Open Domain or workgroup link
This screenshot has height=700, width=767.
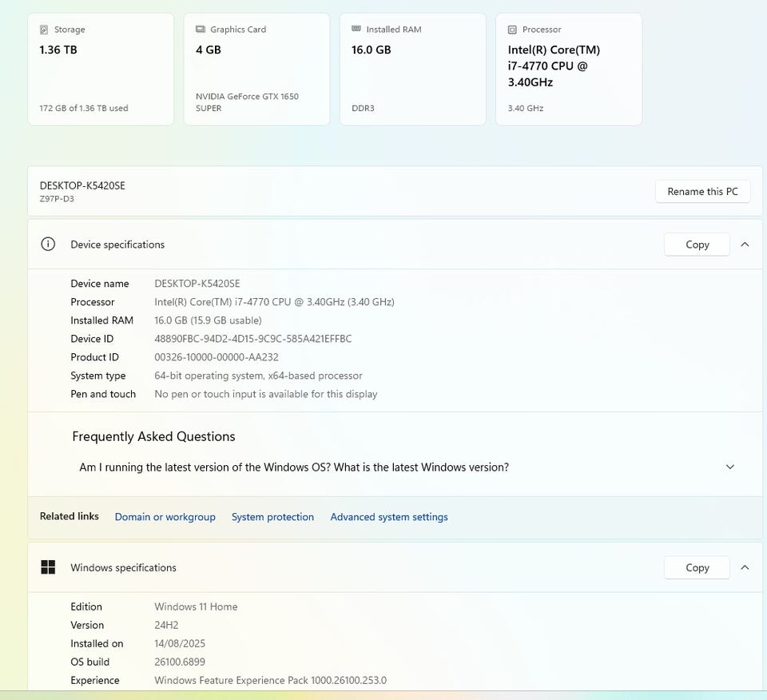(165, 517)
